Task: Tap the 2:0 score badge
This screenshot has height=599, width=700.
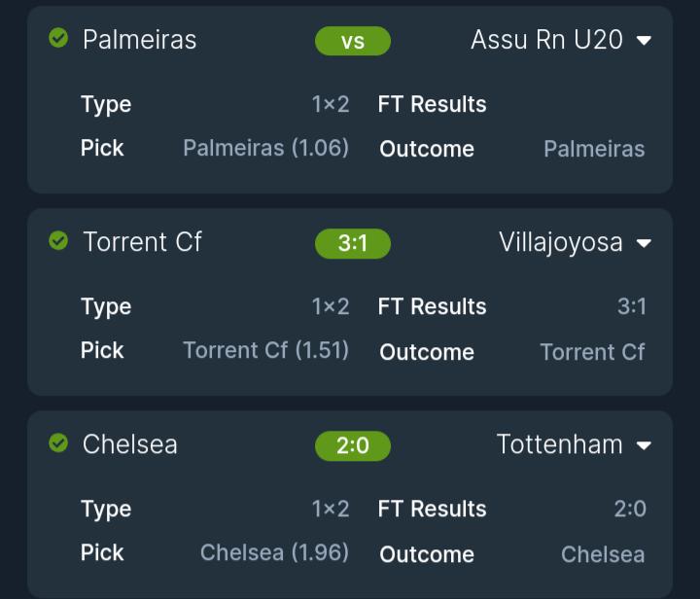Action: pyautogui.click(x=352, y=445)
